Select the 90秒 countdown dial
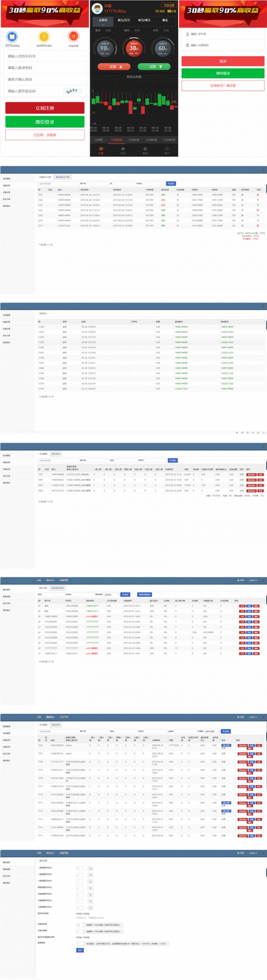The width and height of the screenshot is (267, 980). [x=105, y=48]
